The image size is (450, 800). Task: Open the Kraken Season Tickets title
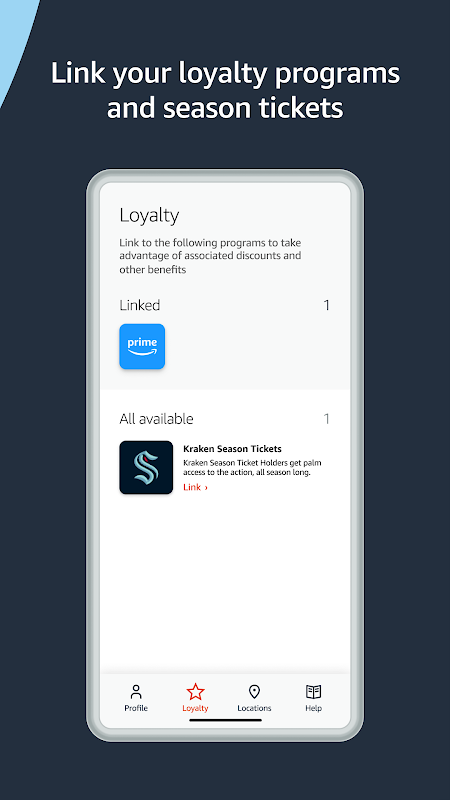coord(232,449)
